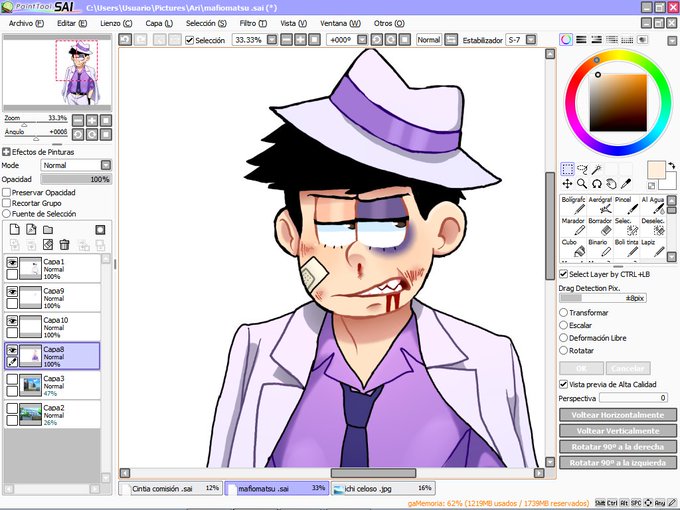Click Rotatar 90° a la derecha

point(618,447)
